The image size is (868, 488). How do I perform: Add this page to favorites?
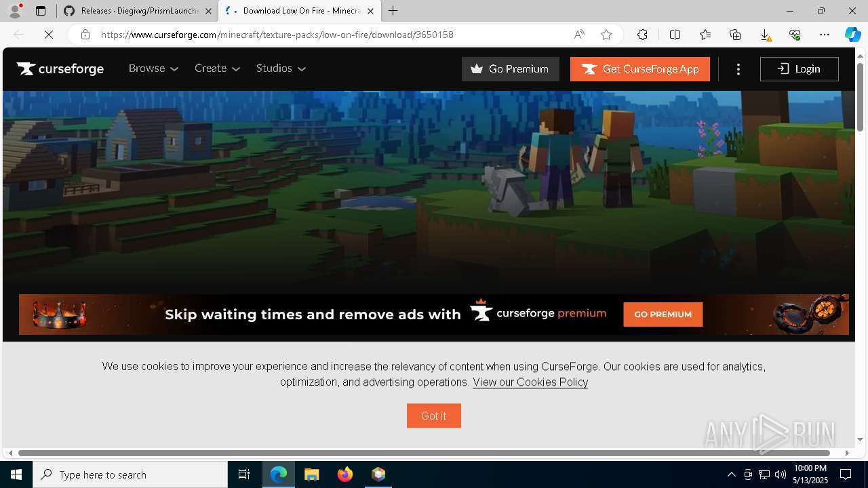pyautogui.click(x=606, y=35)
